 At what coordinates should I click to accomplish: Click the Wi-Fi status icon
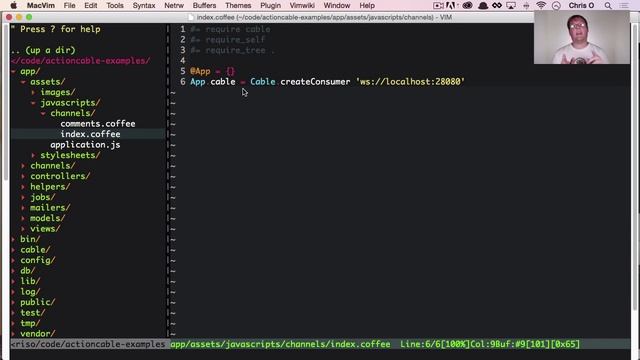pyautogui.click(x=541, y=5)
